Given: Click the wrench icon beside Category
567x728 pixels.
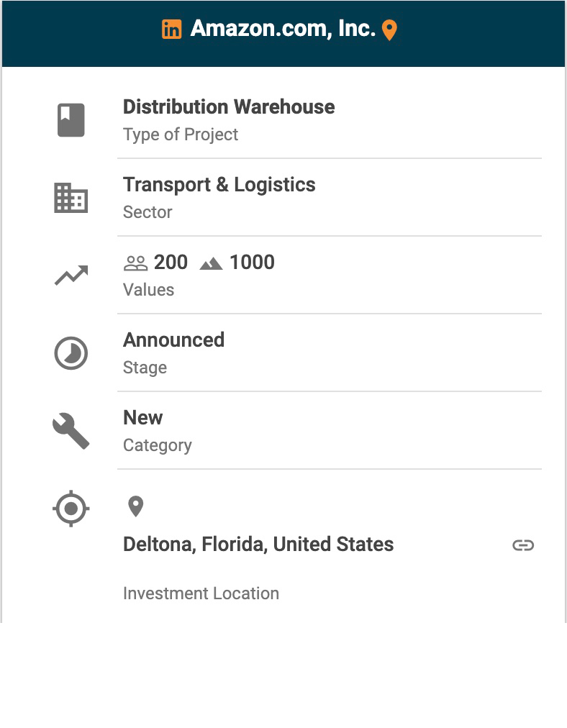Looking at the screenshot, I should 71,432.
